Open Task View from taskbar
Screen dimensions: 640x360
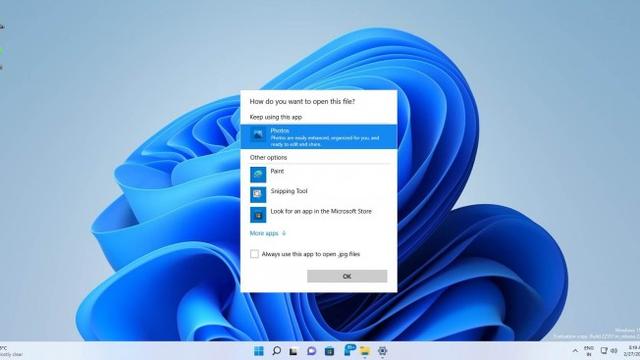coord(293,351)
